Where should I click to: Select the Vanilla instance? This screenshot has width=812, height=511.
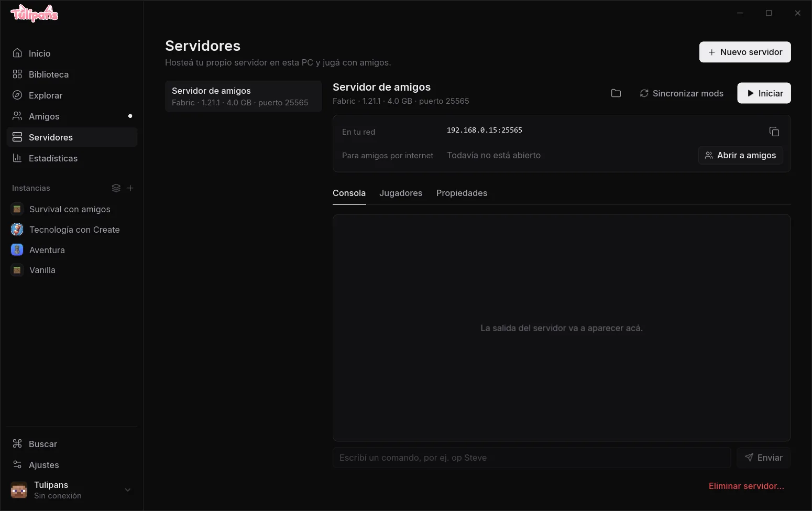tap(72, 270)
